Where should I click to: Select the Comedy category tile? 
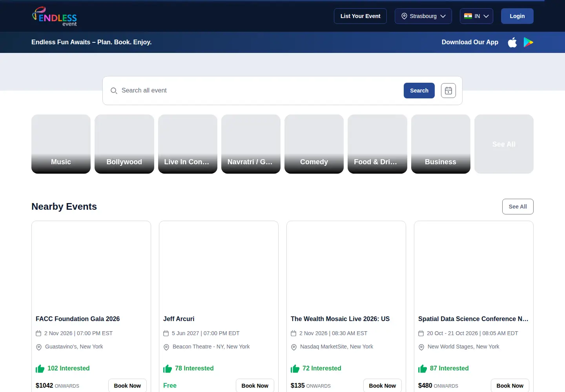[x=314, y=144]
